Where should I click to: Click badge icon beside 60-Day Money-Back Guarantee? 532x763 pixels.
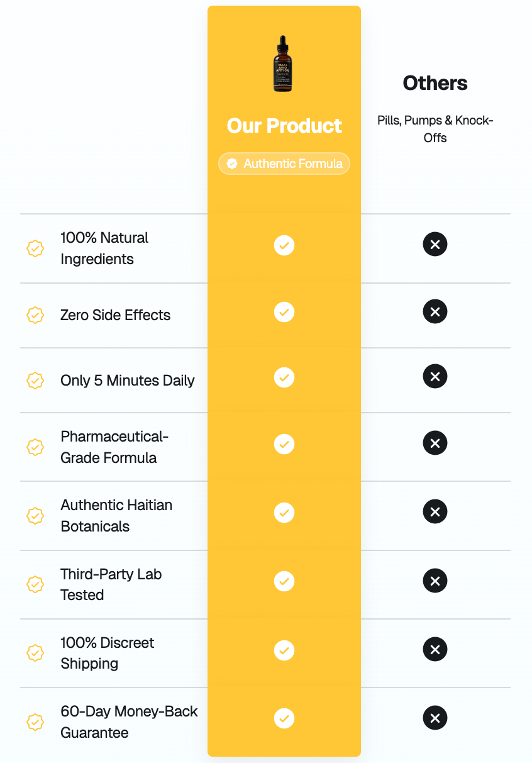coord(35,721)
